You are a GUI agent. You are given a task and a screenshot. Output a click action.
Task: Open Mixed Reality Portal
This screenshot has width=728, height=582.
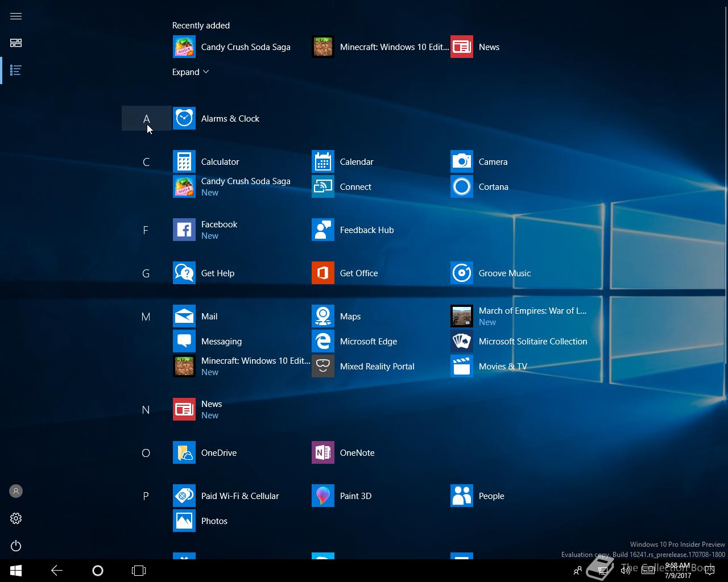coord(379,366)
